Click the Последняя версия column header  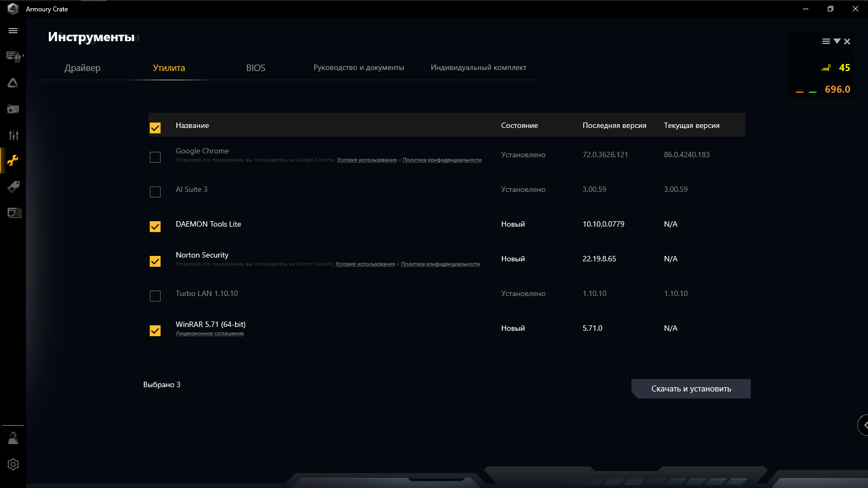tap(615, 125)
